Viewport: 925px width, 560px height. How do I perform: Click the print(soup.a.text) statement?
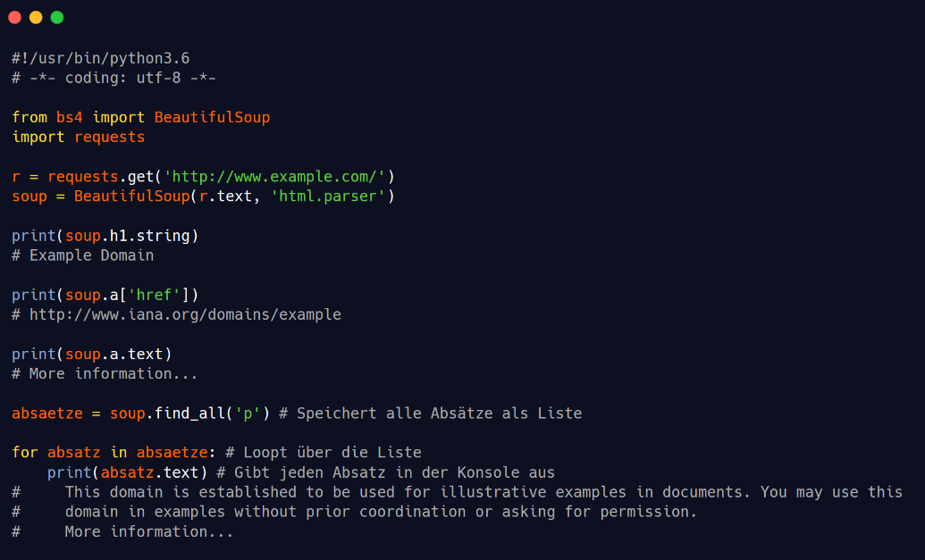(x=91, y=354)
